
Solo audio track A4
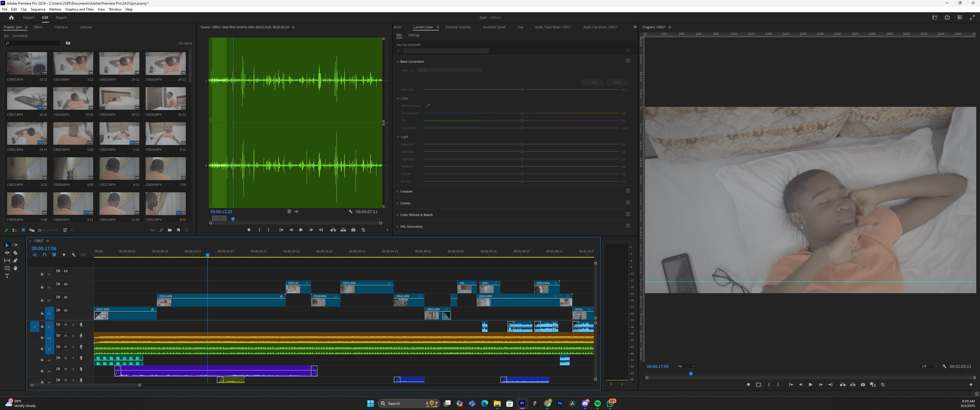(x=74, y=358)
